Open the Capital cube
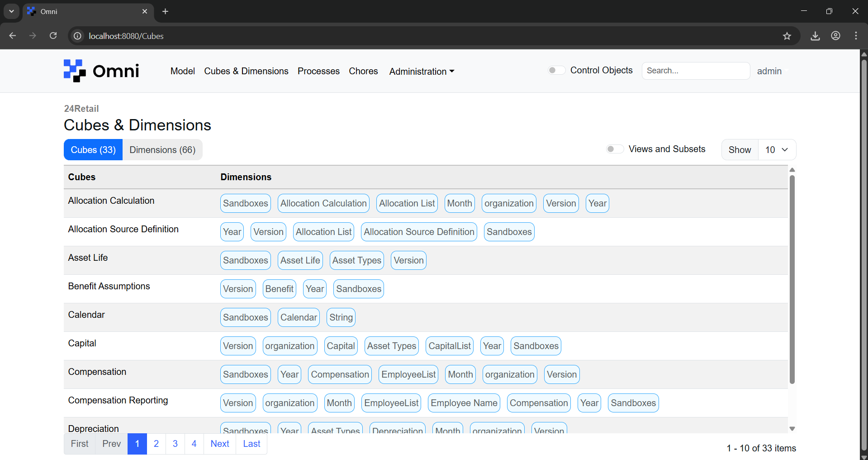This screenshot has width=868, height=460. (x=82, y=343)
